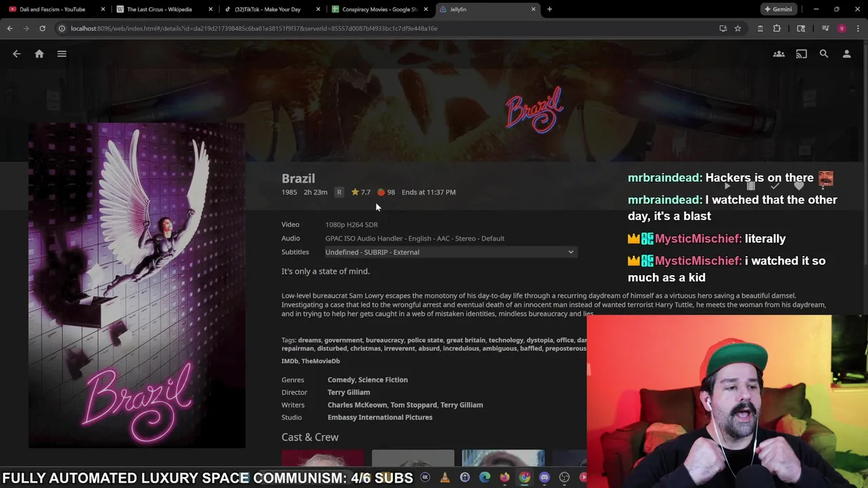Click the 'dreams' tag
The width and height of the screenshot is (868, 488).
click(x=309, y=340)
